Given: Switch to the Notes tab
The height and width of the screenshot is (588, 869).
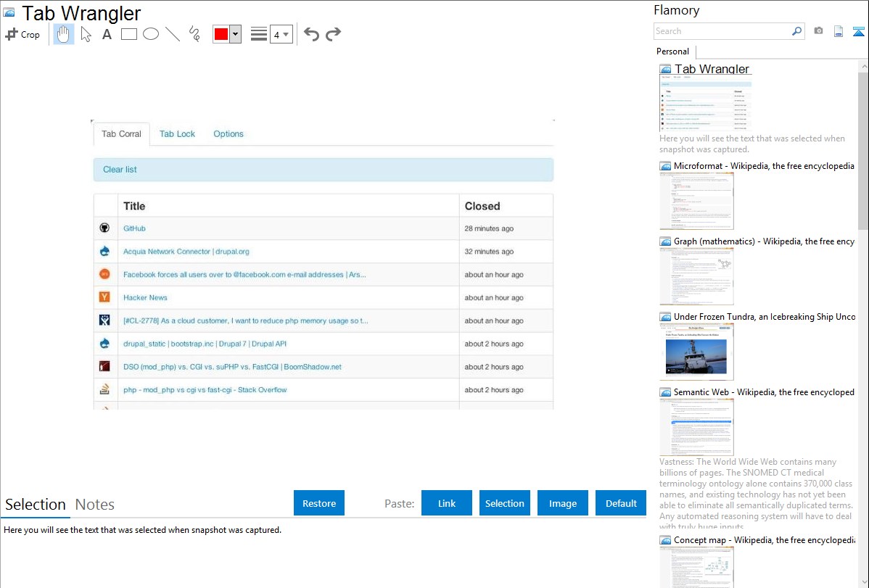Looking at the screenshot, I should (x=95, y=505).
